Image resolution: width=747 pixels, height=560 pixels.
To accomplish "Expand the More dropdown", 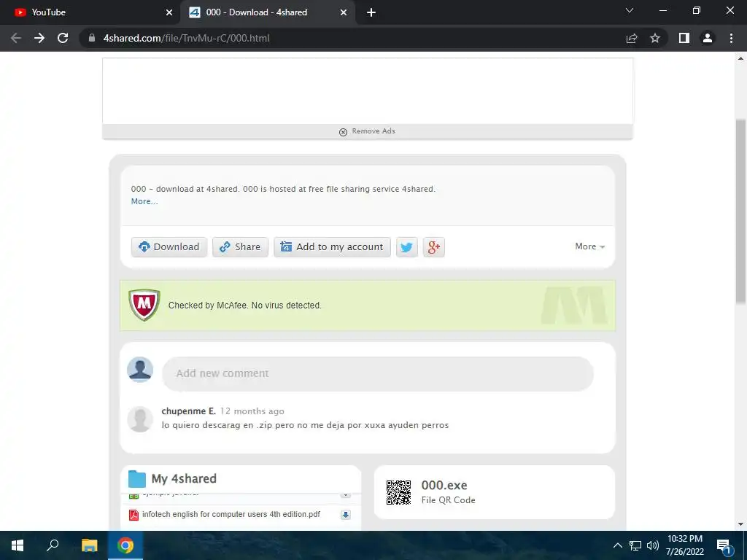I will 589,246.
